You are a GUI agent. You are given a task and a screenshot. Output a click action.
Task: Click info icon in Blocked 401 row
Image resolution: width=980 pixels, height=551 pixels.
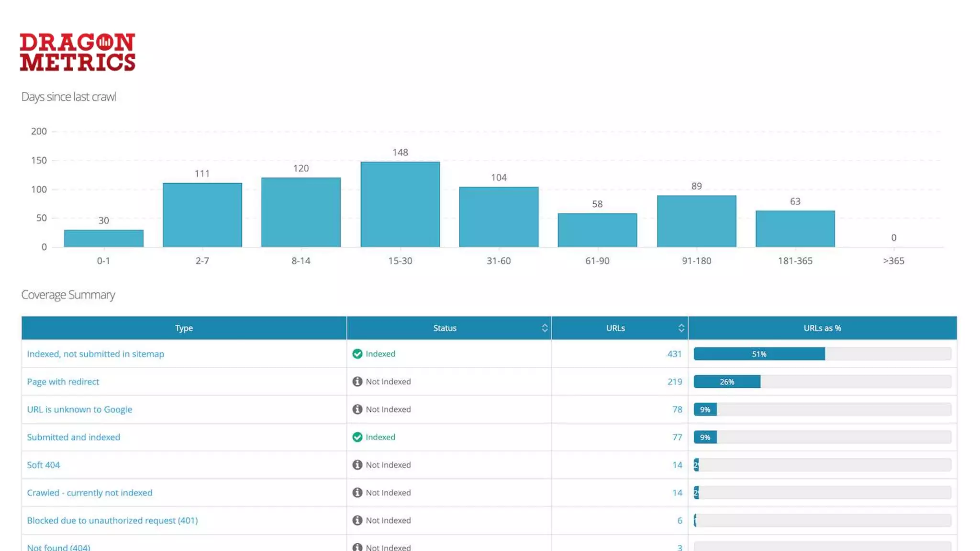pos(357,520)
